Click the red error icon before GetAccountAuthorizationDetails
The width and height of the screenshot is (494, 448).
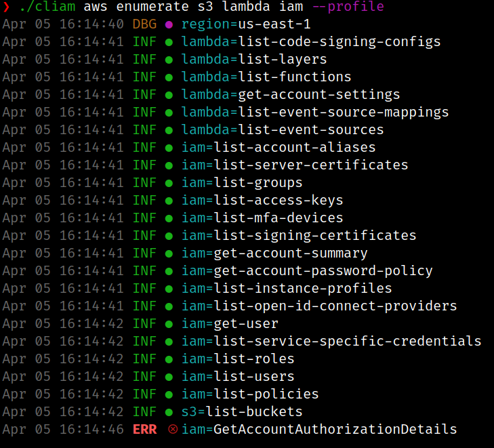172,429
